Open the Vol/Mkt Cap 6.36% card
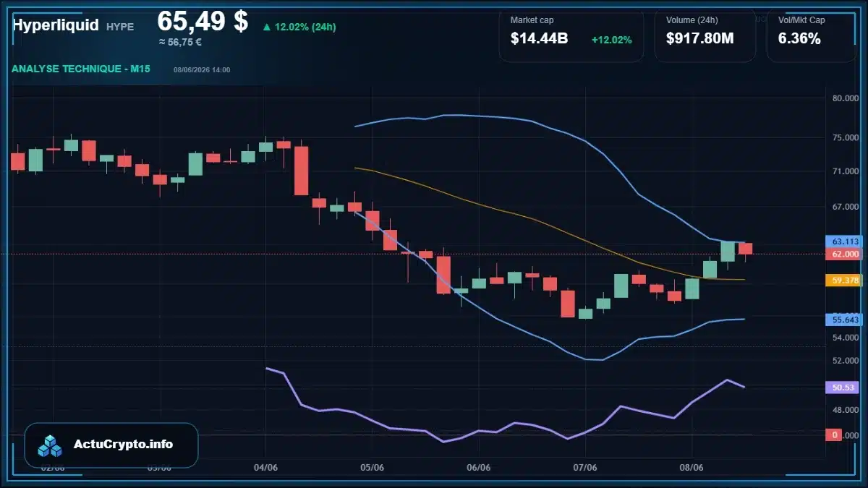The width and height of the screenshot is (868, 488). pyautogui.click(x=812, y=35)
